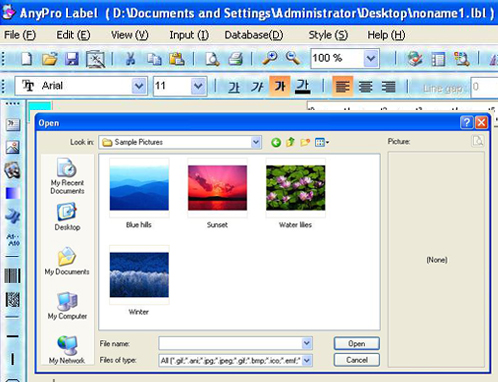Viewport: 498px width, 382px height.
Task: Toggle the picture preview icon button
Action: tap(478, 141)
